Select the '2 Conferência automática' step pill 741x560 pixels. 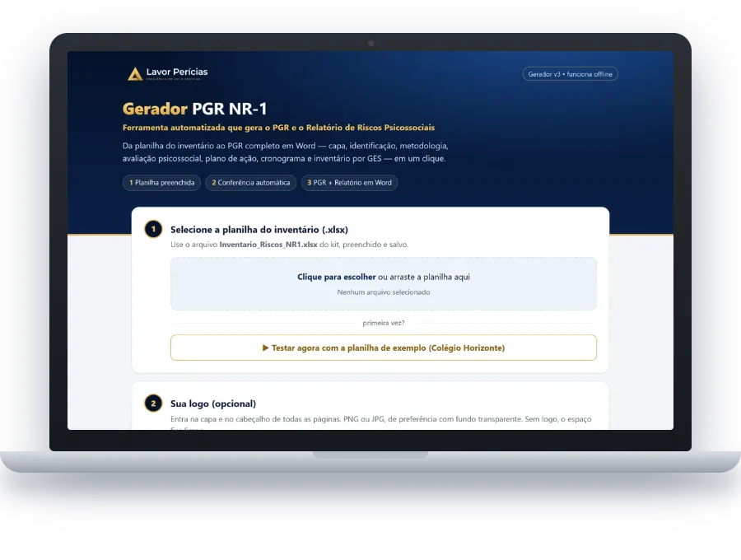[x=250, y=183]
